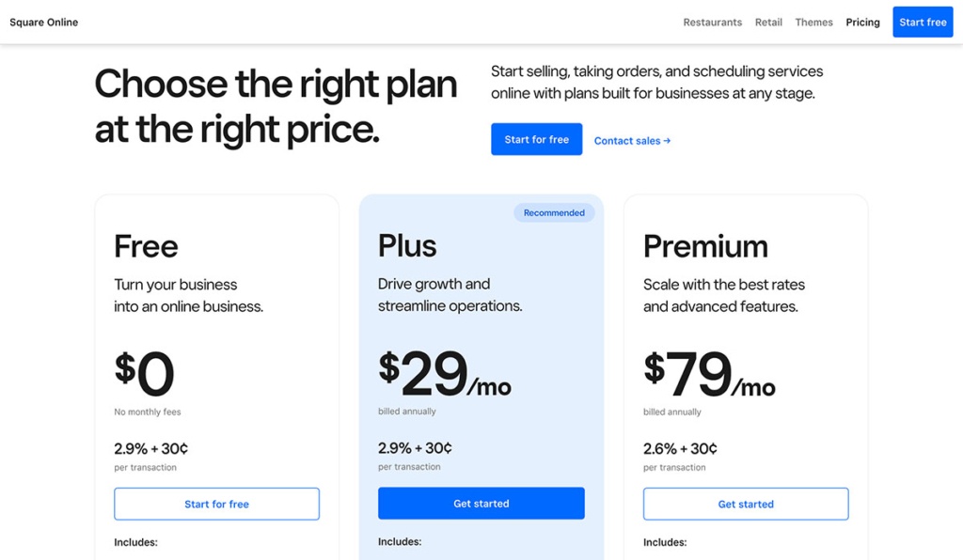This screenshot has height=560, width=963.
Task: Select the Pricing navigation item
Action: tap(861, 22)
